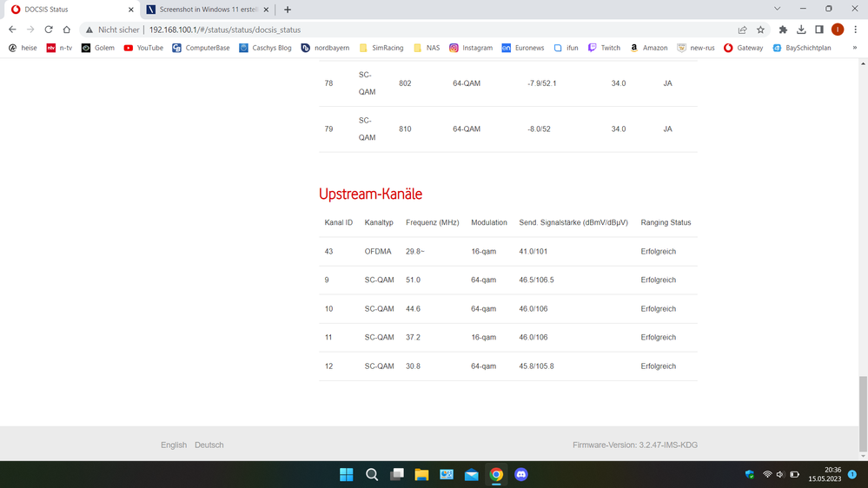Viewport: 868px width, 488px height.
Task: Open the ifun bookmark
Action: click(x=566, y=48)
